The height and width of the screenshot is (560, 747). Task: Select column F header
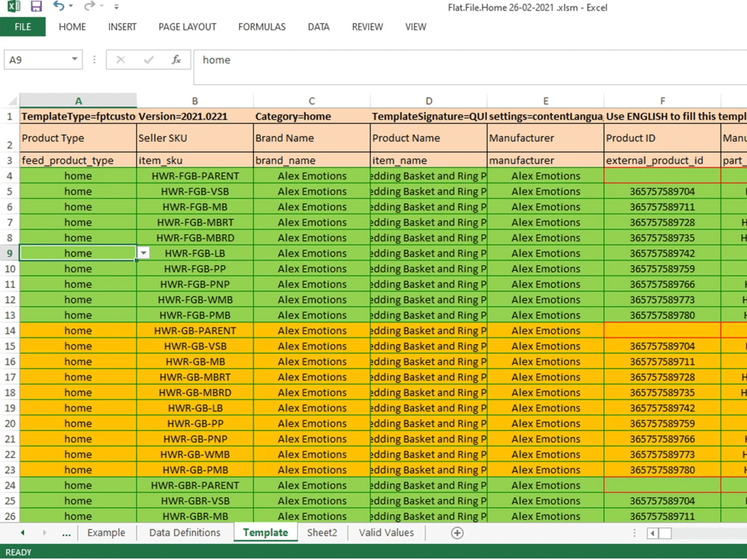coord(663,101)
